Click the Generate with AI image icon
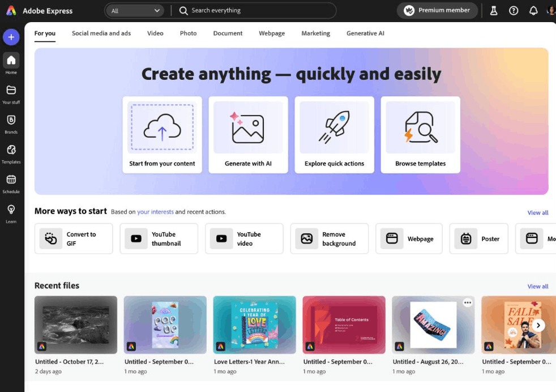Viewport: 556px width, 392px height. click(248, 127)
